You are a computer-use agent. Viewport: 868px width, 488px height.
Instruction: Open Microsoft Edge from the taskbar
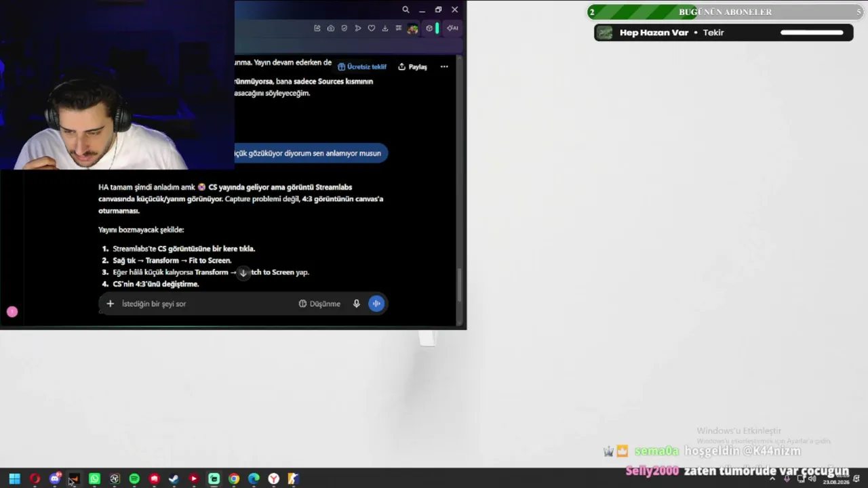254,479
